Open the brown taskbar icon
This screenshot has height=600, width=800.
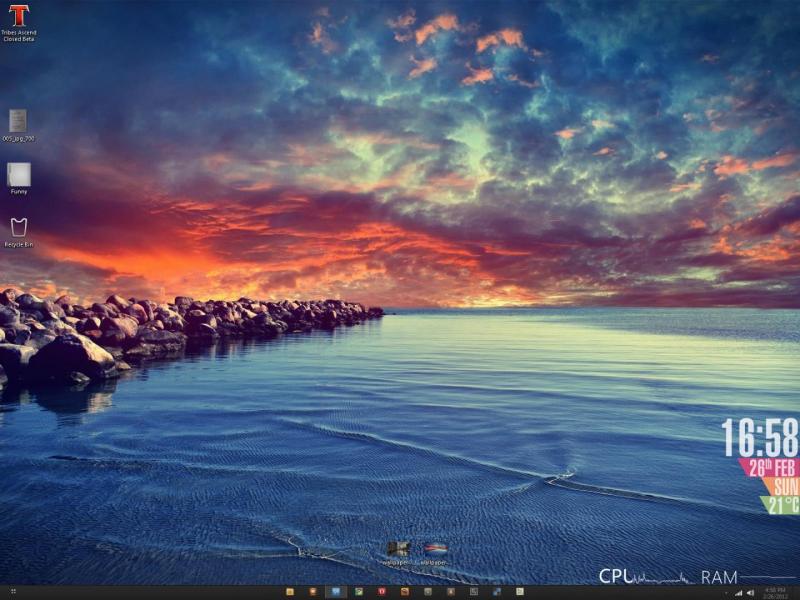click(x=451, y=592)
